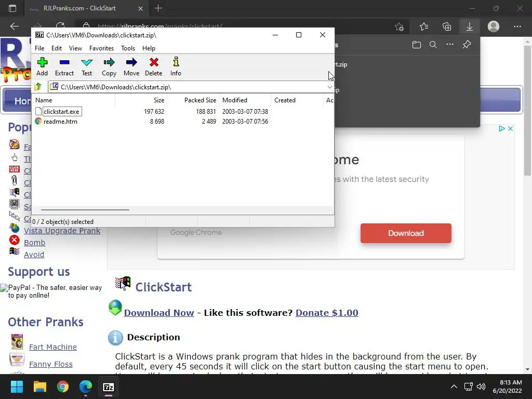Go back in the Edge browser

15,26
